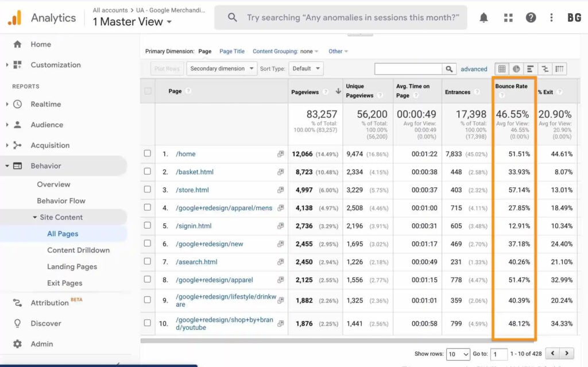Check the box for /basket.html row
588x367 pixels.
tap(148, 172)
